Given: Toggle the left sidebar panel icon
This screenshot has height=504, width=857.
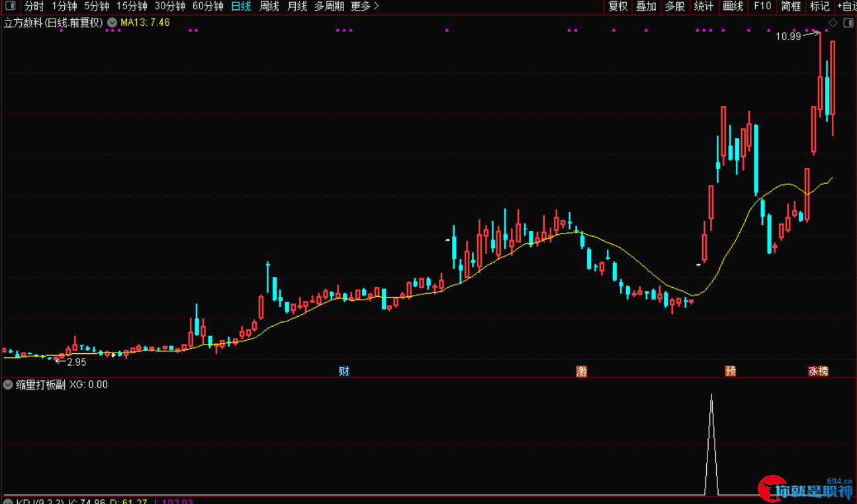Looking at the screenshot, I should tap(10, 7).
